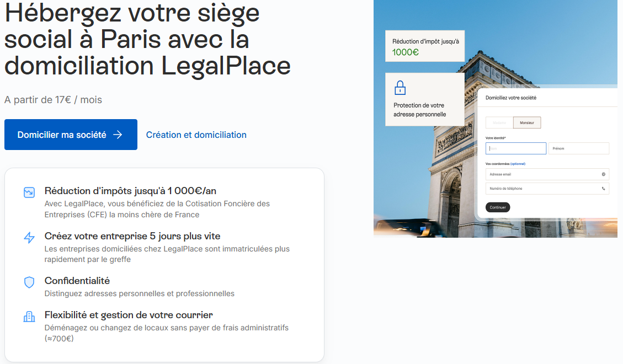
Task: Click the phone icon in Numéro de téléphone field
Action: pos(603,188)
